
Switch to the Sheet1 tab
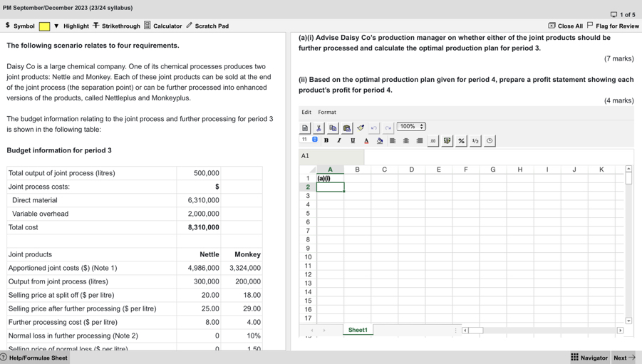click(358, 330)
